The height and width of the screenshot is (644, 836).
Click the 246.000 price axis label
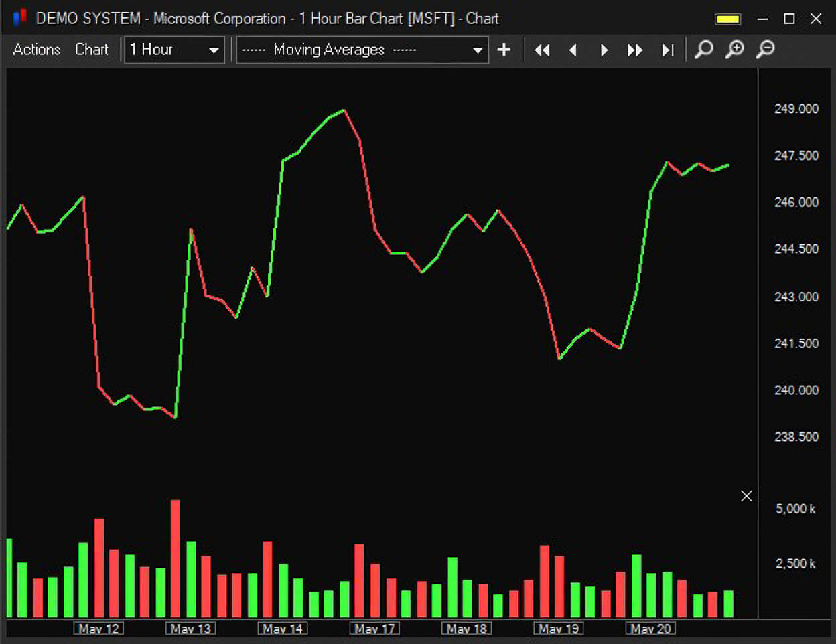click(796, 202)
